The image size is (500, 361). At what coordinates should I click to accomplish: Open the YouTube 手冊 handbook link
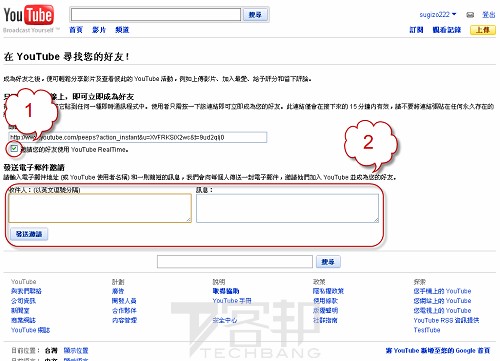pos(232,301)
